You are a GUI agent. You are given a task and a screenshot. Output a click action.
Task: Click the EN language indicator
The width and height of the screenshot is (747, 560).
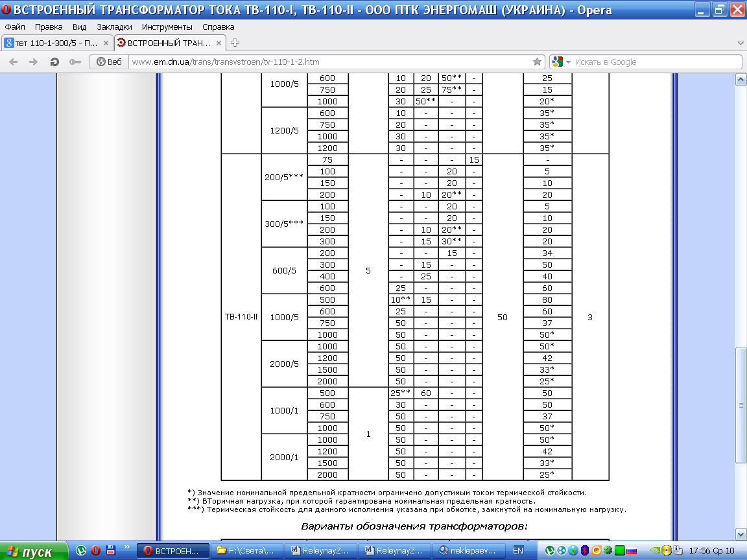tap(518, 551)
